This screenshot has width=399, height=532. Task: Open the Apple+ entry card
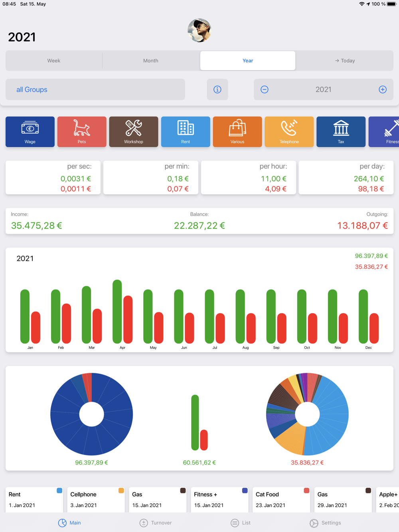[x=388, y=500]
